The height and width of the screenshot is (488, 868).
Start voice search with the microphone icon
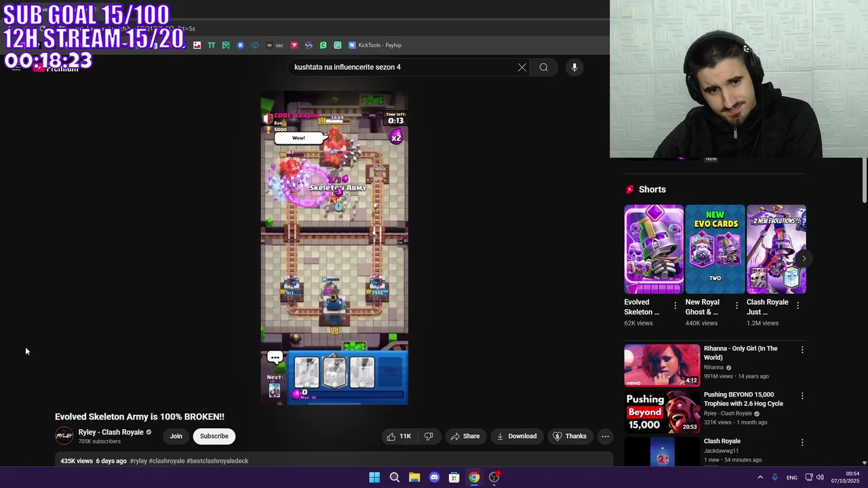coord(574,67)
